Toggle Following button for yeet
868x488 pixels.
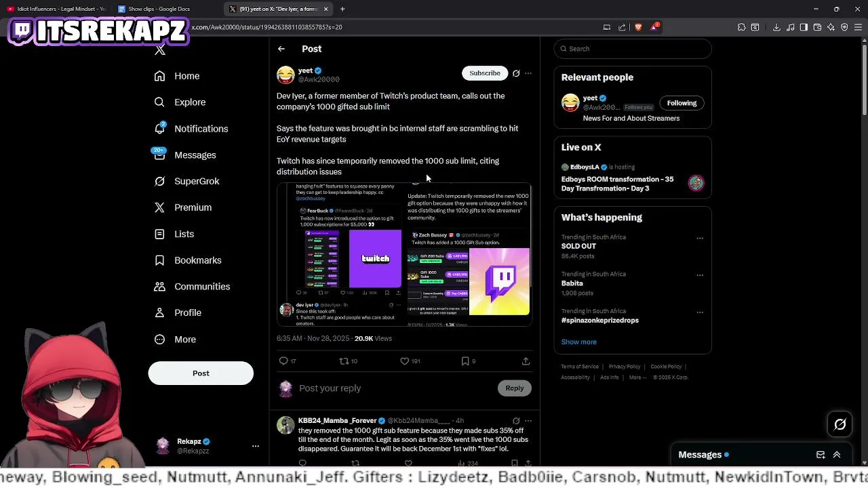682,103
